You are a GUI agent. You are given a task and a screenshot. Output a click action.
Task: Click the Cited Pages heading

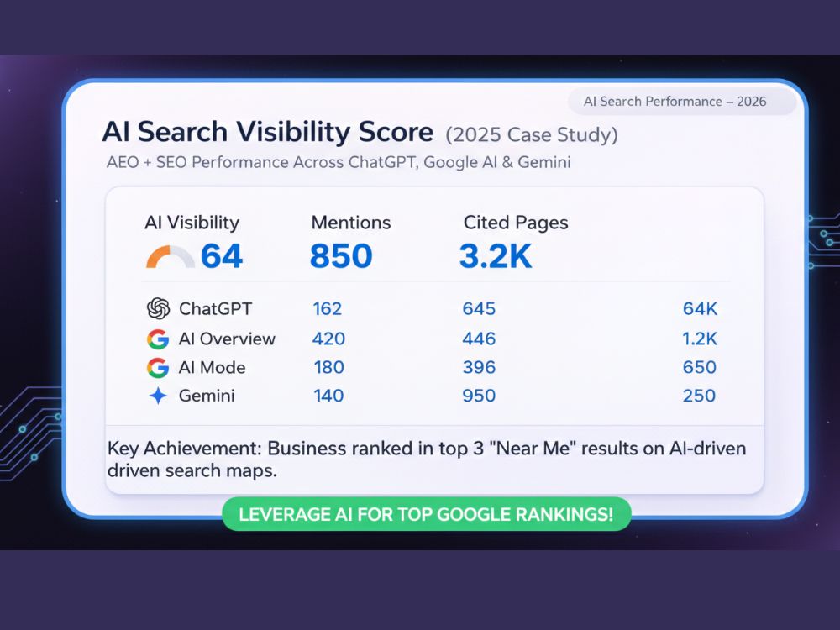[x=516, y=223]
